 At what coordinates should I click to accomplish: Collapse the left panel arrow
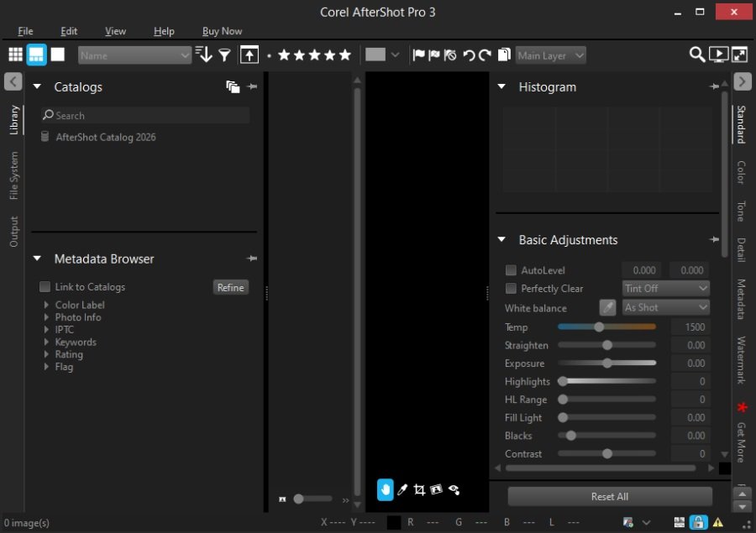point(13,81)
